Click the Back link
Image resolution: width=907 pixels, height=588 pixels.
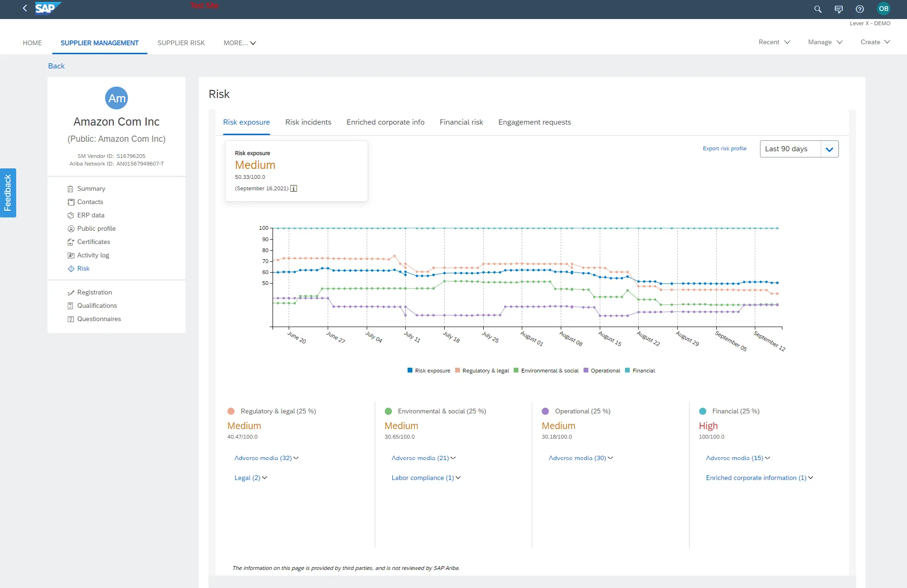point(56,66)
